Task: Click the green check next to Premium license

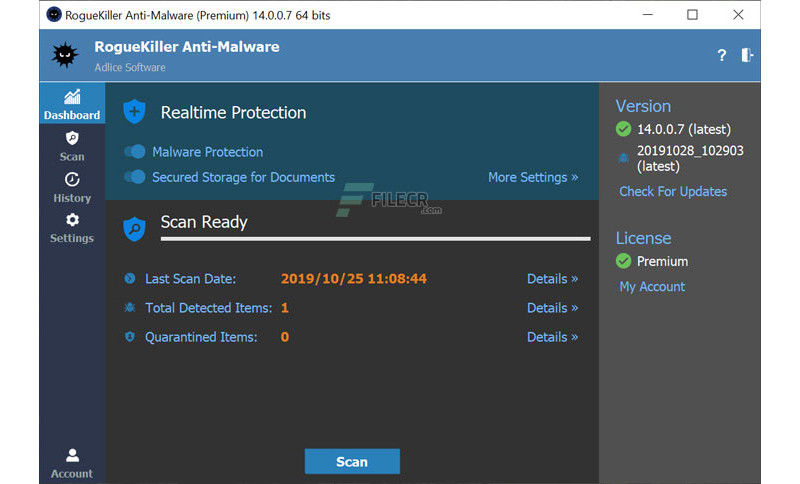Action: (623, 261)
